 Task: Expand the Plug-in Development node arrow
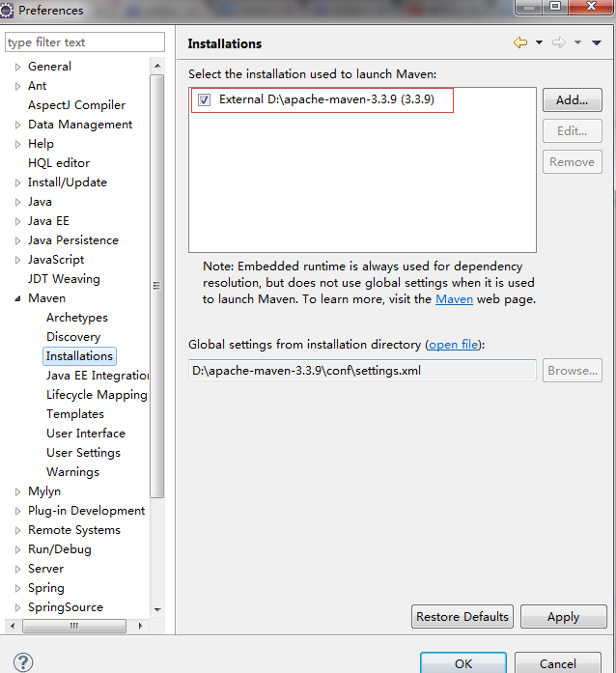click(x=17, y=511)
